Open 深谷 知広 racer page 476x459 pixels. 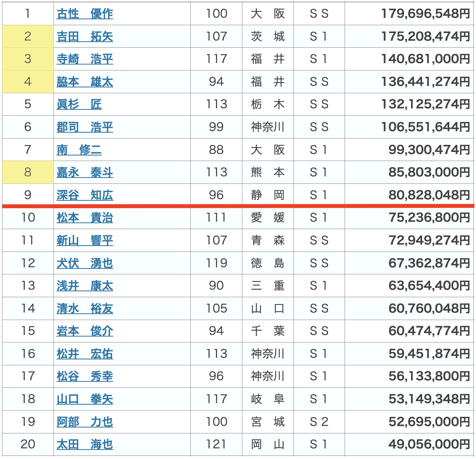click(x=85, y=195)
